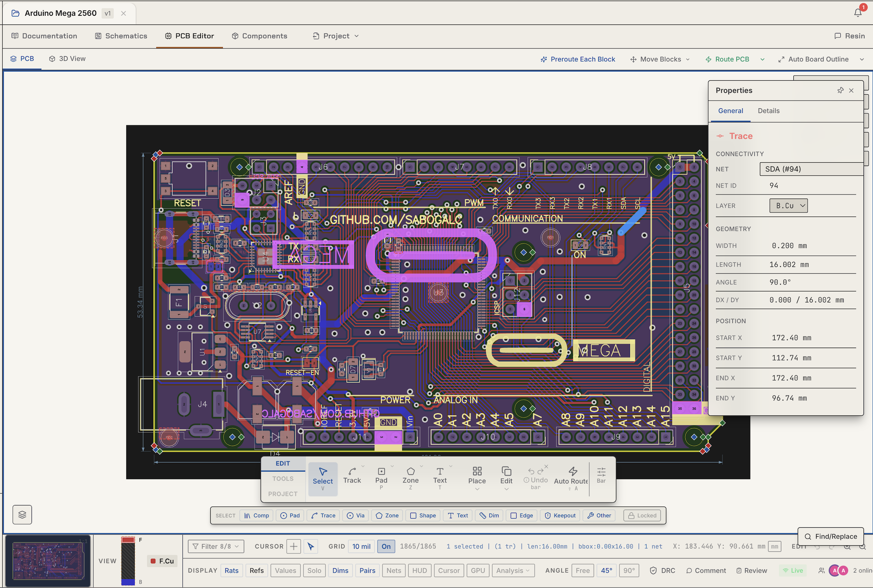Open the Bar settings sliders icon
The height and width of the screenshot is (588, 873).
tap(601, 475)
